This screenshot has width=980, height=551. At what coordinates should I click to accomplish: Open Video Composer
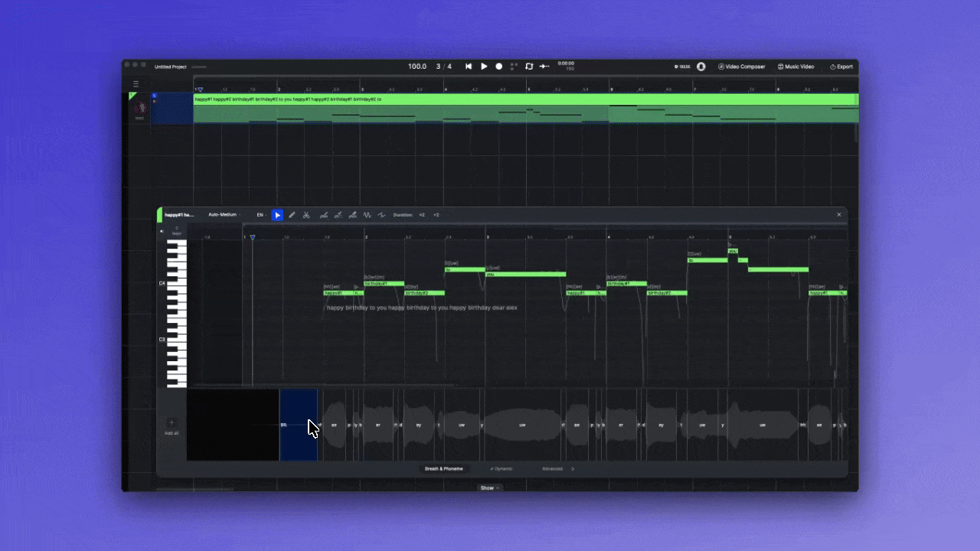pyautogui.click(x=742, y=67)
